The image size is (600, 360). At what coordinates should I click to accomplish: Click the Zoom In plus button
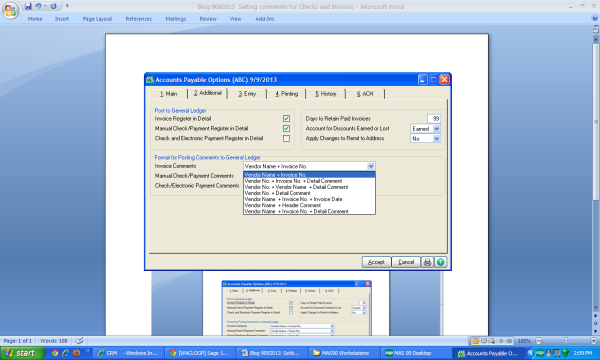594,341
